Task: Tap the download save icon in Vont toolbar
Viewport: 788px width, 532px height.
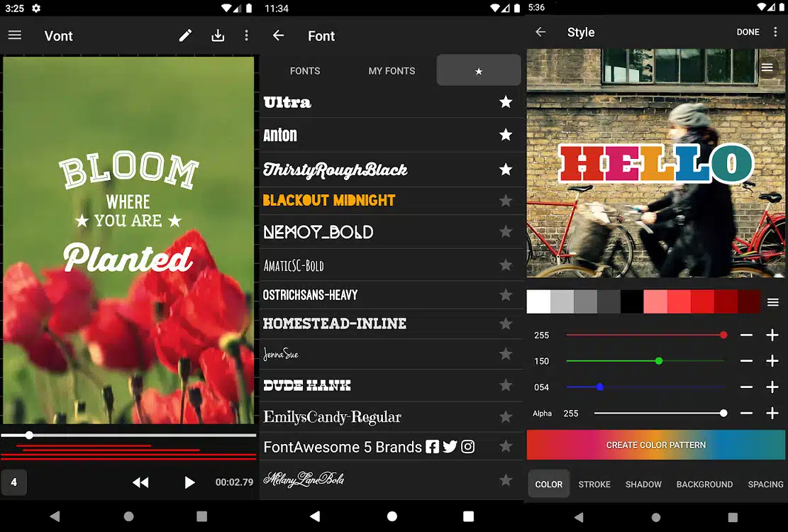Action: point(218,35)
